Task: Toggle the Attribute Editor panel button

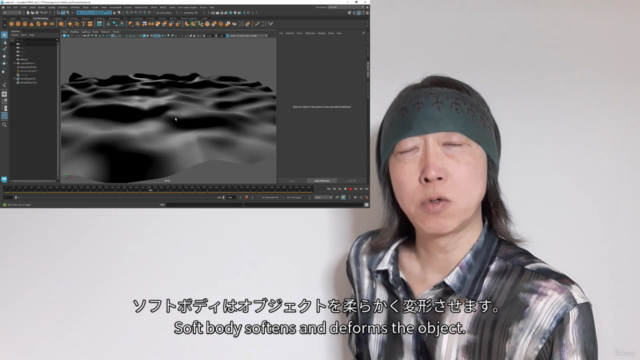Action: [x=358, y=13]
